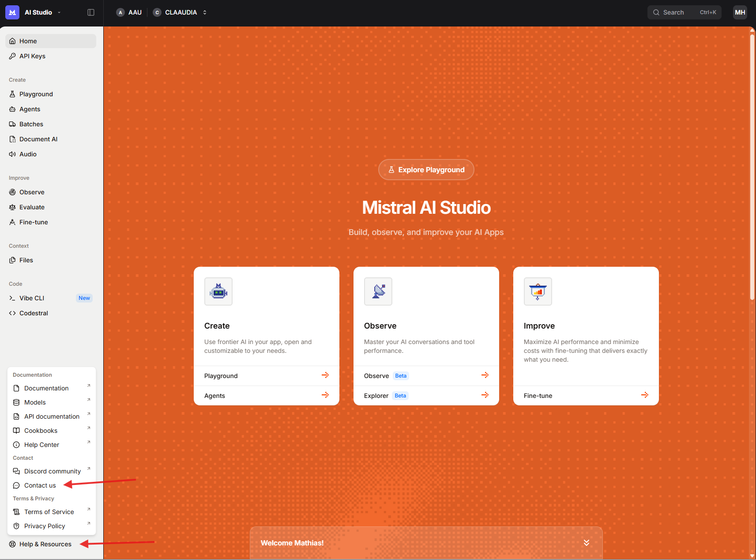Viewport: 756px width, 560px height.
Task: Open the Contact us link
Action: point(39,485)
